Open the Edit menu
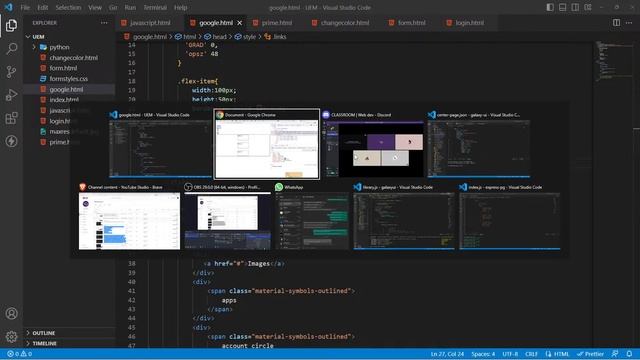This screenshot has width=640, height=360. 42,7
